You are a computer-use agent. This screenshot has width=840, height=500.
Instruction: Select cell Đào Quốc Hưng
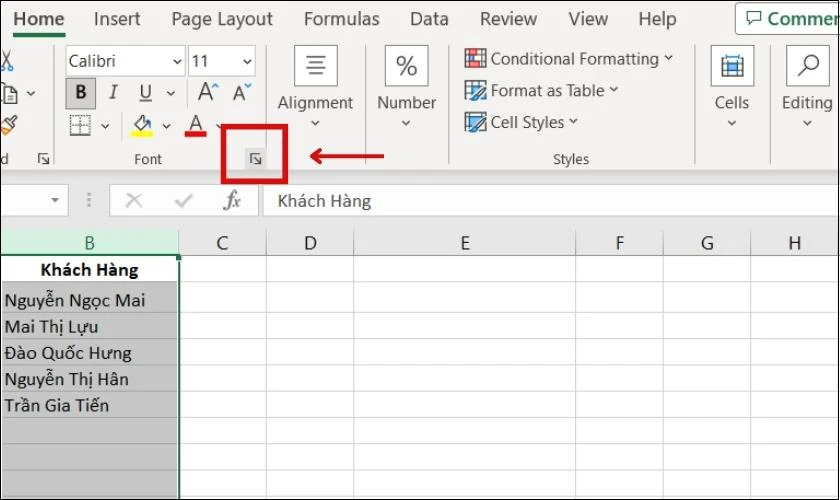click(x=89, y=353)
